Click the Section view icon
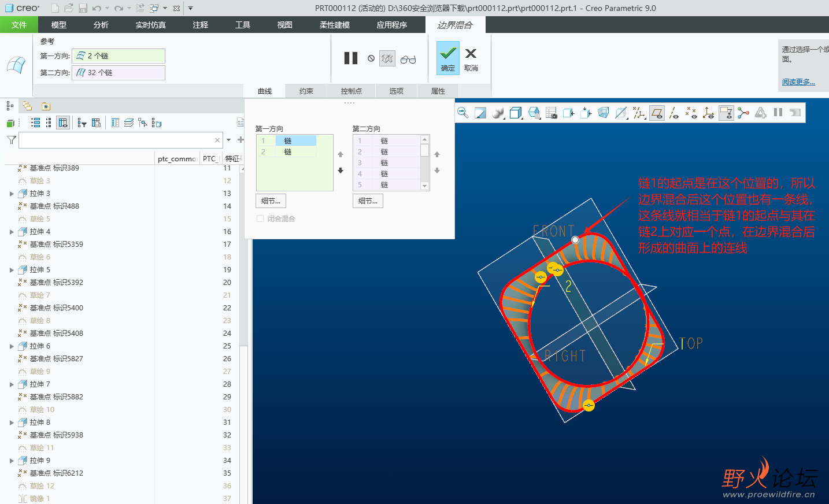 621,113
